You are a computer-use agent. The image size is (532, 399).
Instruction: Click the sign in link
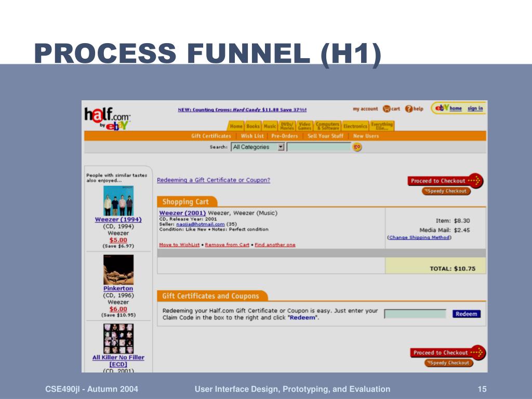(x=475, y=108)
